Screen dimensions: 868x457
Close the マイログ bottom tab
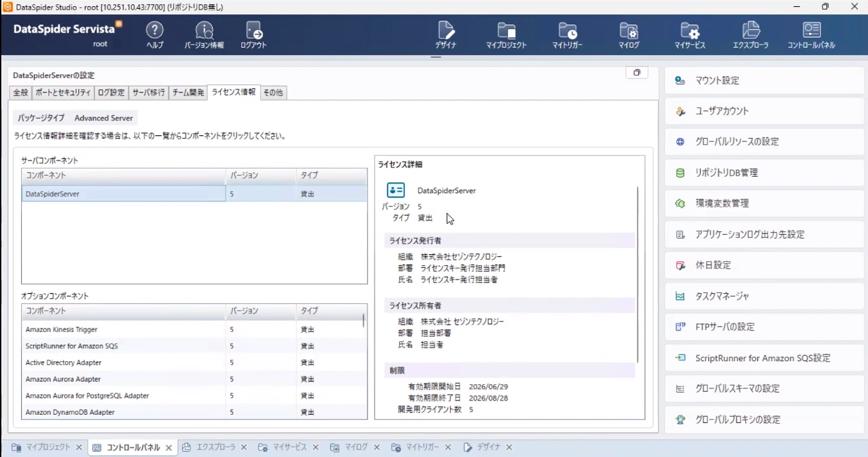[377, 447]
